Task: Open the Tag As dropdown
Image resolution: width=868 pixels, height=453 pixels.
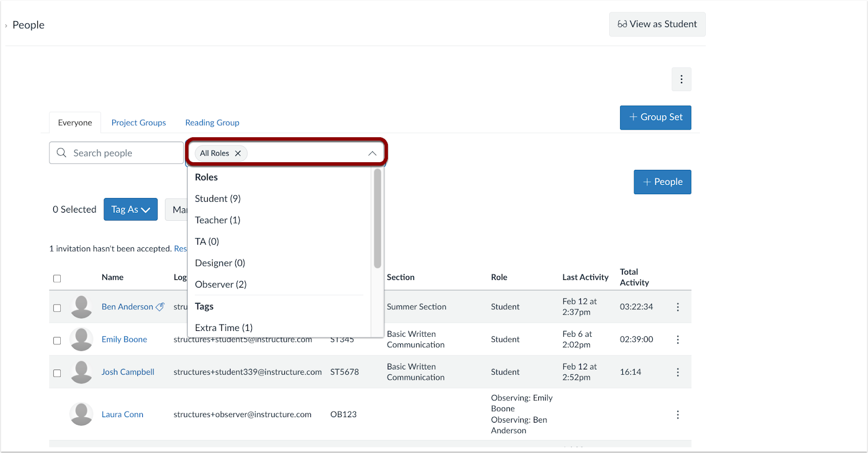Action: tap(131, 209)
